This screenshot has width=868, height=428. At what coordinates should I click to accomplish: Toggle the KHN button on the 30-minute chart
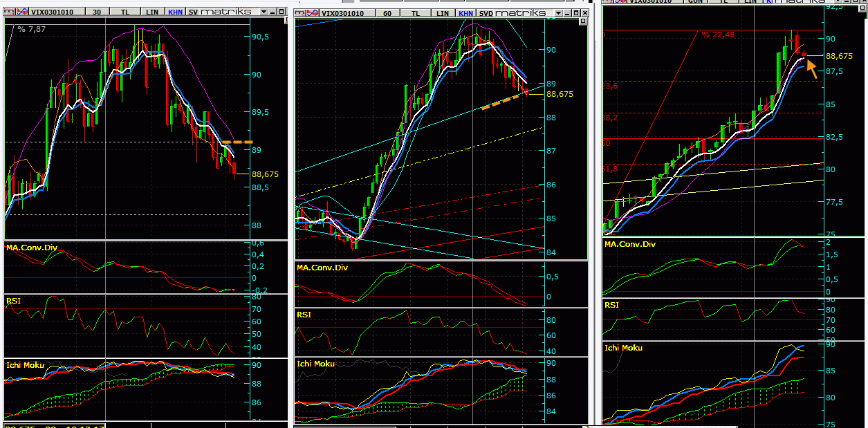pos(174,12)
